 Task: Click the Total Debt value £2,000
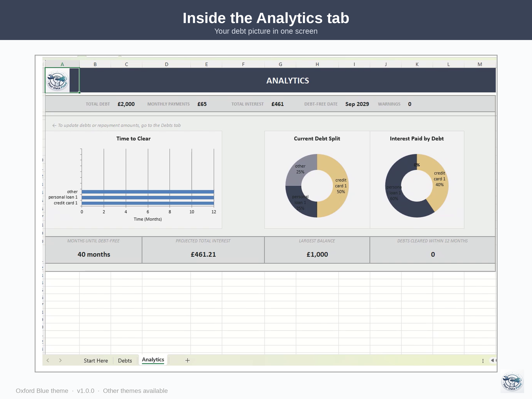[x=126, y=104]
